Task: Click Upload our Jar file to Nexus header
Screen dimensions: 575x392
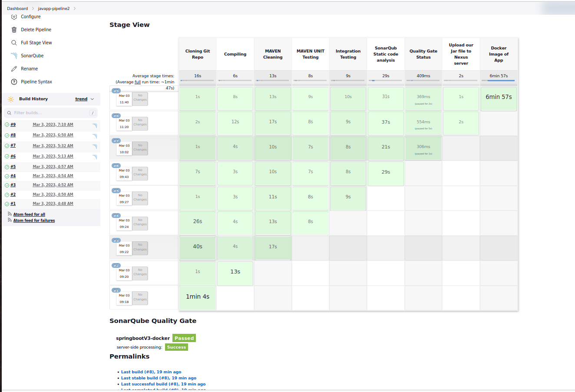Action: (x=461, y=54)
